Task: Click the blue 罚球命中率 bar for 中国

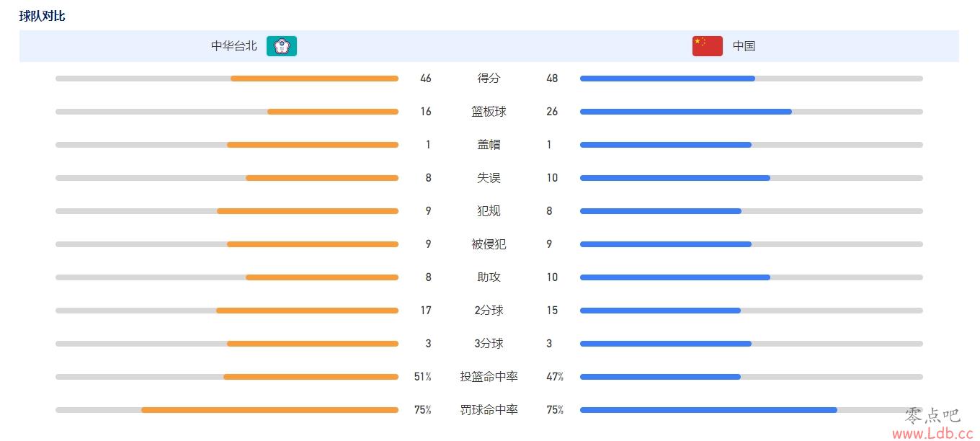Action: [x=708, y=410]
